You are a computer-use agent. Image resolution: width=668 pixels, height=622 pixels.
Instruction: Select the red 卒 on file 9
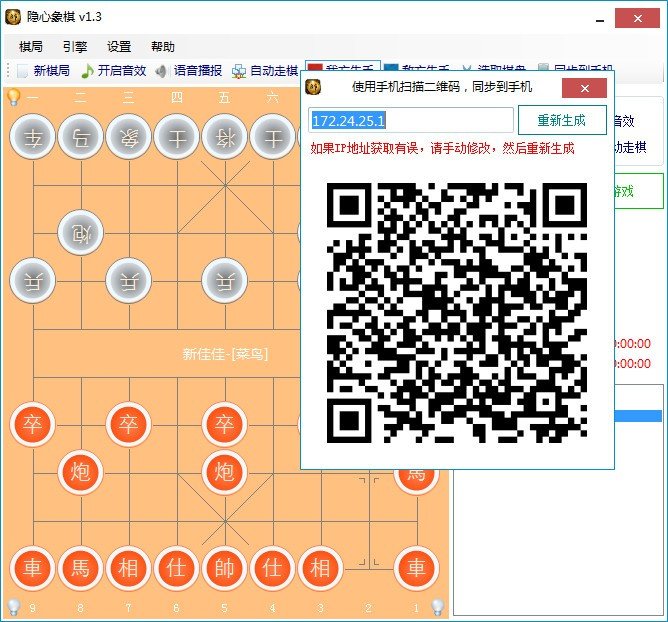(32, 425)
